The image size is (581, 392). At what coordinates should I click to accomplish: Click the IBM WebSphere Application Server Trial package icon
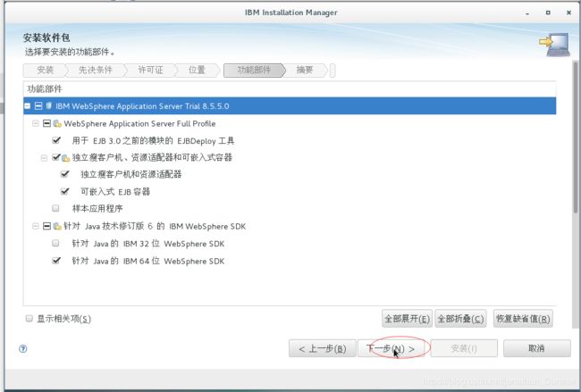pos(49,106)
